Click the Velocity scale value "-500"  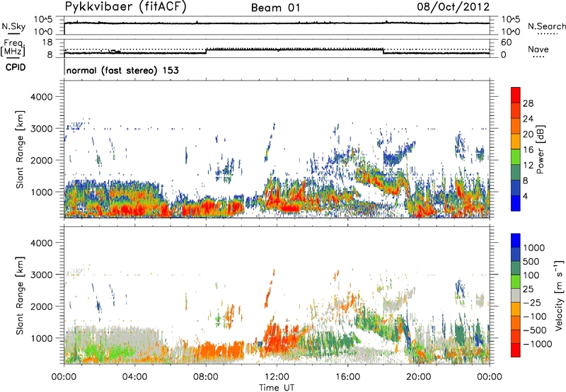pos(535,330)
